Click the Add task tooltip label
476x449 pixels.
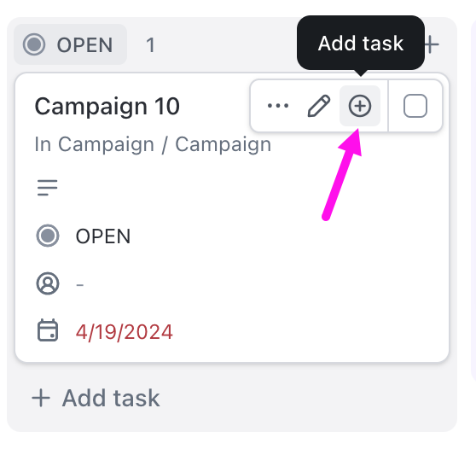(x=361, y=44)
